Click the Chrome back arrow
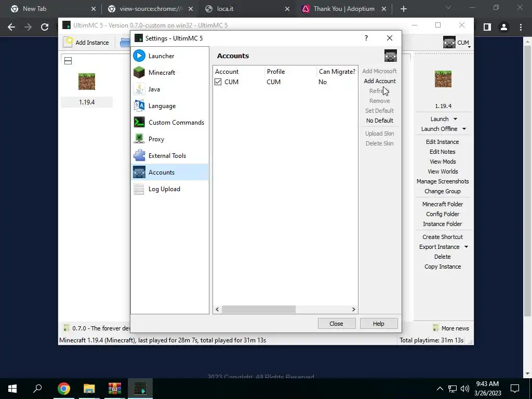Viewport: 532px width, 399px height. coord(11,27)
